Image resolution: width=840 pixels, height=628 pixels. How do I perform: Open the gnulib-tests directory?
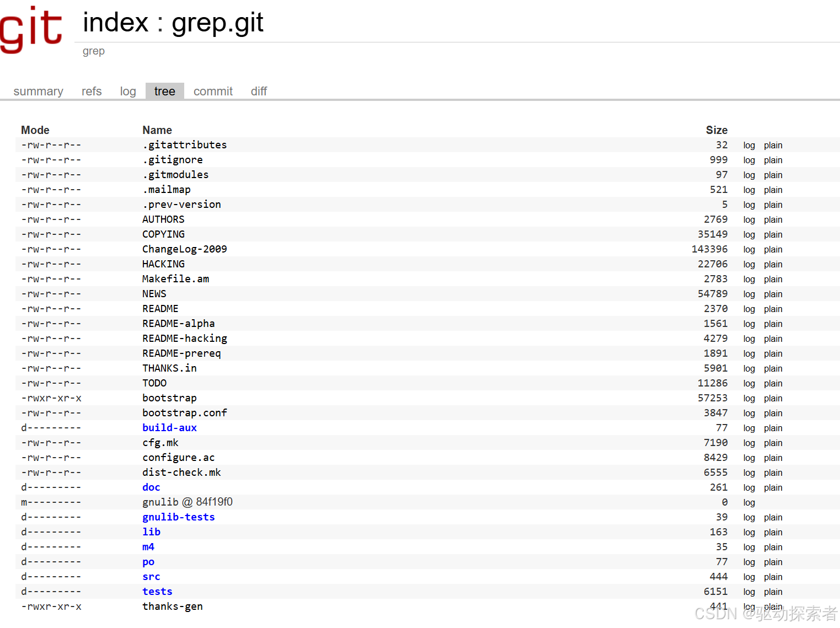click(178, 517)
